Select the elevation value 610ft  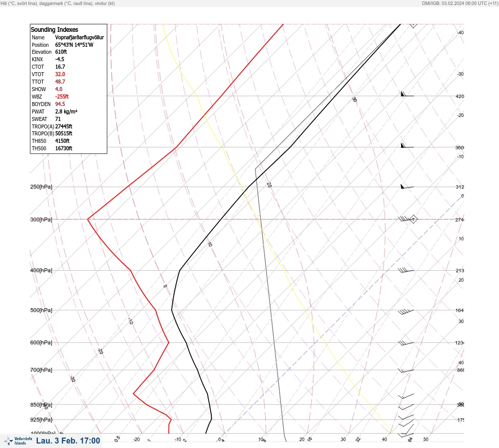[61, 52]
